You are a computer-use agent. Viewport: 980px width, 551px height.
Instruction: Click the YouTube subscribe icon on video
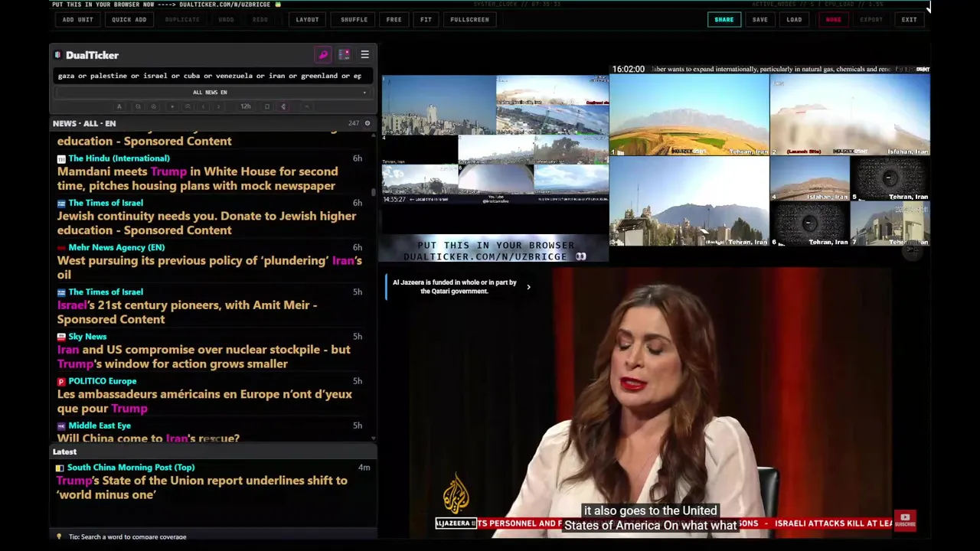(x=905, y=520)
